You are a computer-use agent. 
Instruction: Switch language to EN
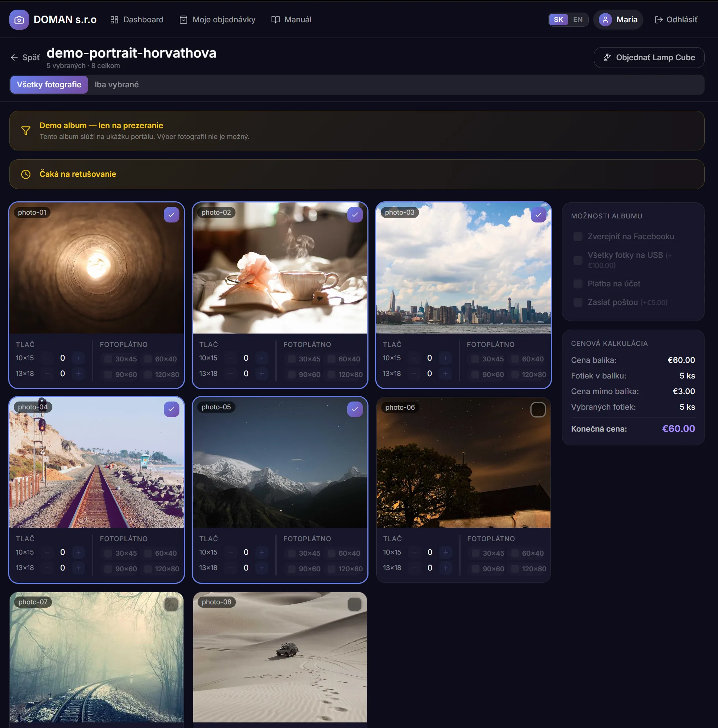click(578, 20)
